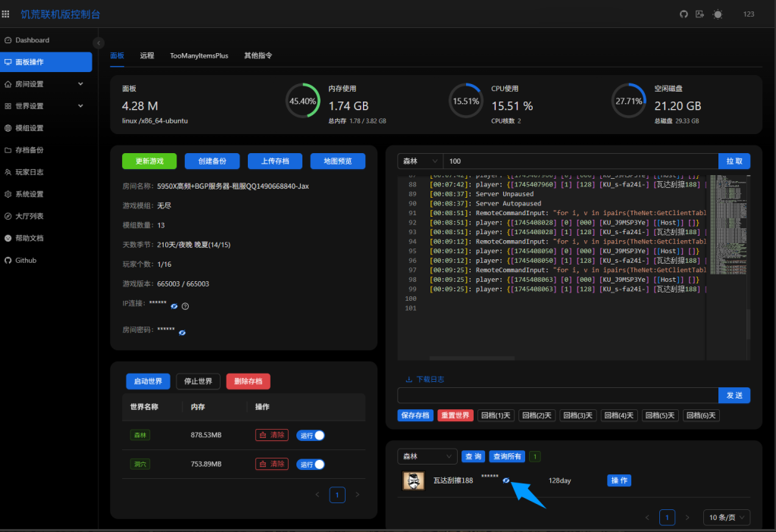Toggle the sun theme icon
The image size is (776, 532).
click(718, 14)
